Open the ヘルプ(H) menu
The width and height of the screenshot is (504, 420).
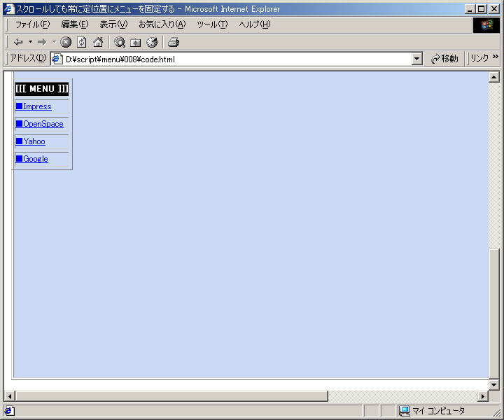(x=255, y=24)
